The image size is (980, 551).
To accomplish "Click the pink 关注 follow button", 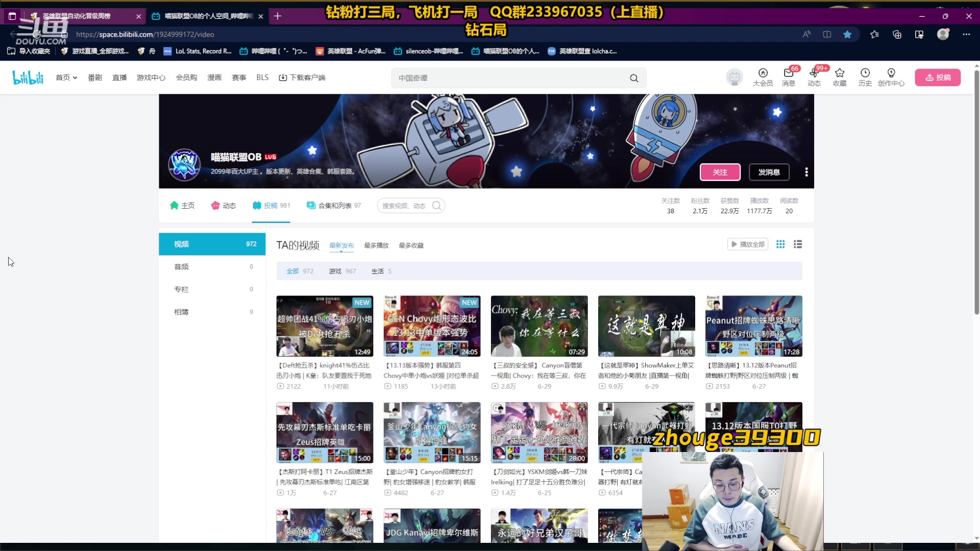I will [x=720, y=172].
